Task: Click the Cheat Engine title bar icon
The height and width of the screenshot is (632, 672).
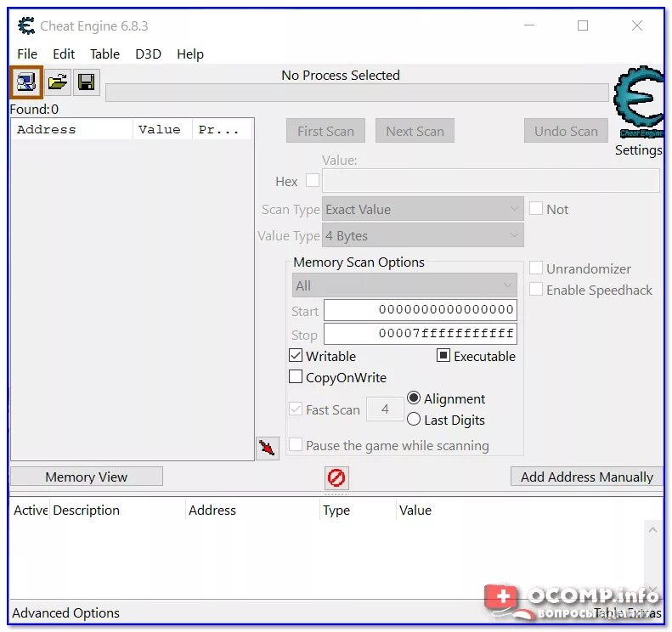Action: coord(26,25)
